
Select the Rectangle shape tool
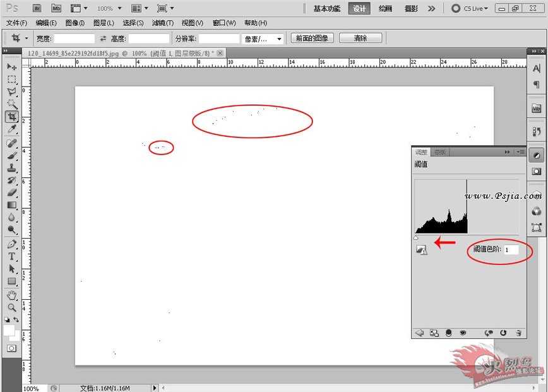[11, 282]
